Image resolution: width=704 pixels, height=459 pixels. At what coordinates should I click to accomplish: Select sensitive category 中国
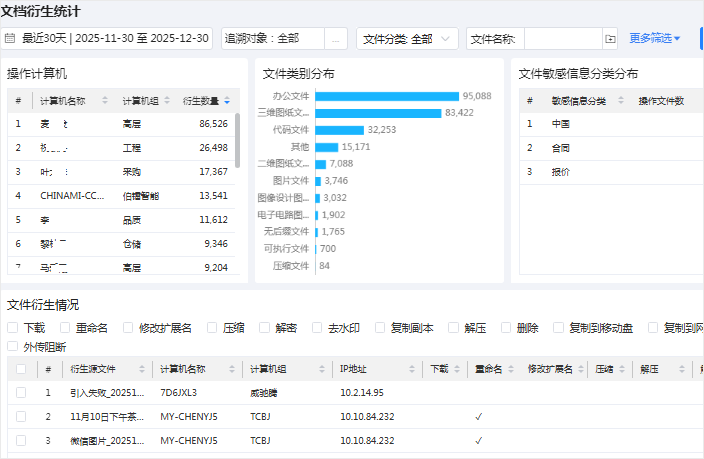(561, 124)
